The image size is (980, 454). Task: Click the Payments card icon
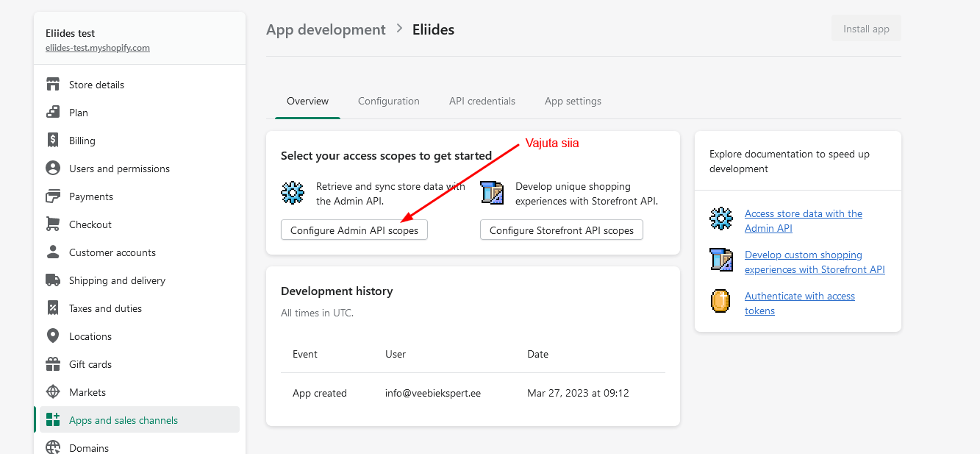click(x=53, y=196)
